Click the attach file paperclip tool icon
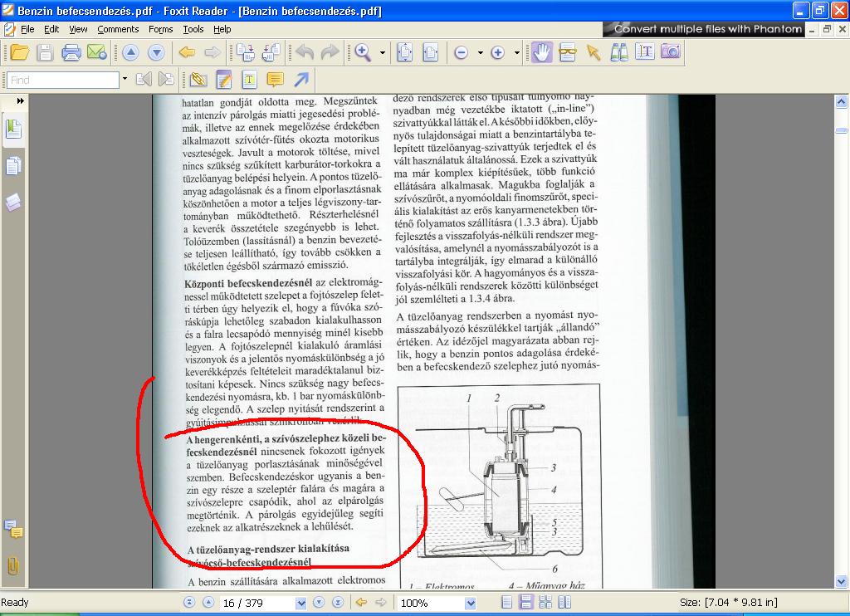This screenshot has height=616, width=850. click(x=198, y=80)
